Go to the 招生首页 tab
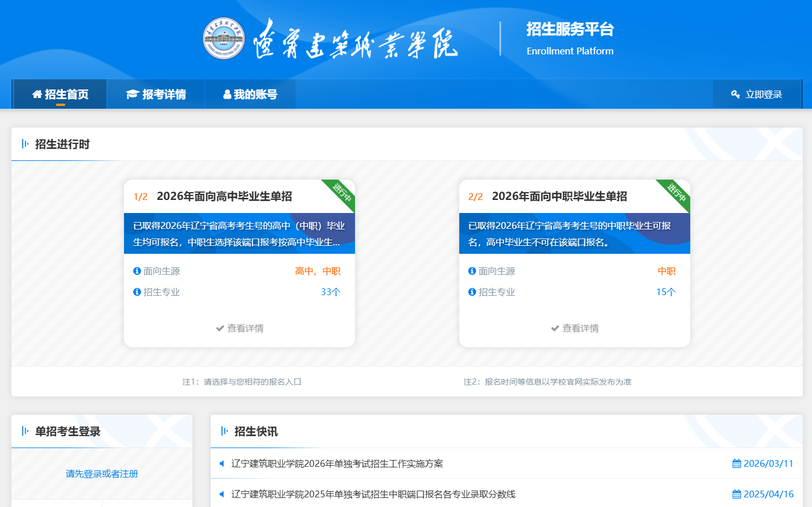812x507 pixels. [60, 95]
